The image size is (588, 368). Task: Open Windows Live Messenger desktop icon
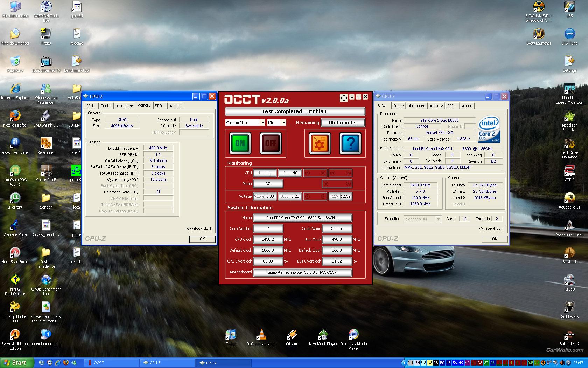[x=46, y=94]
